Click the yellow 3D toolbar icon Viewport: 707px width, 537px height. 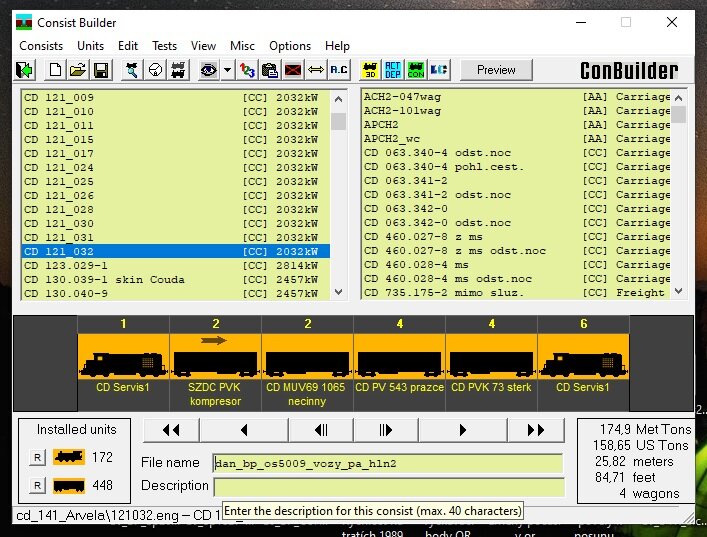tap(370, 70)
